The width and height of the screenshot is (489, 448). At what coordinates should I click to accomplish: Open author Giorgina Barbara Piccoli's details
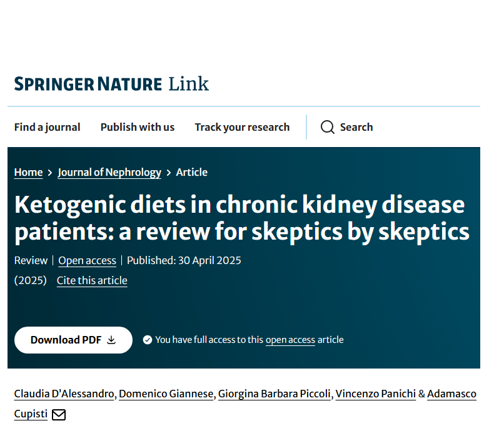pyautogui.click(x=274, y=394)
